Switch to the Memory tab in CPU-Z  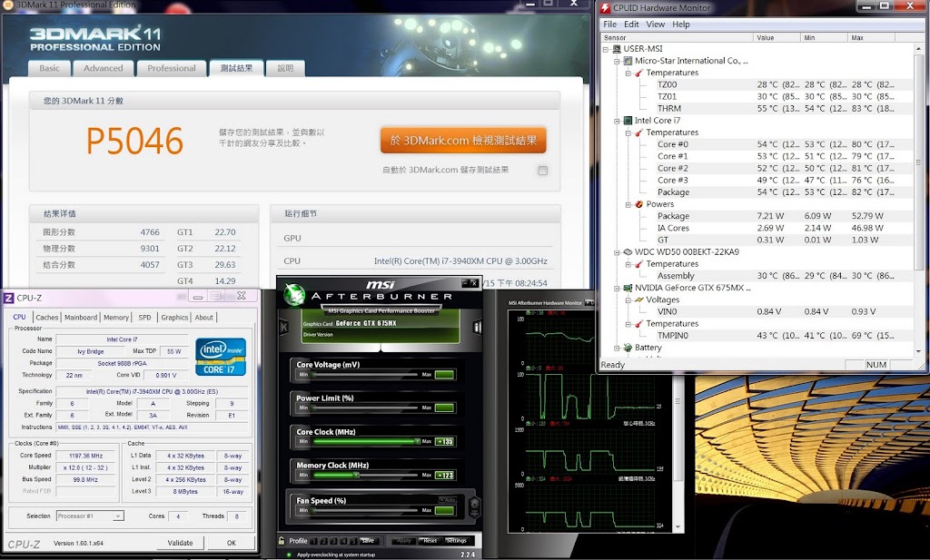pos(116,318)
